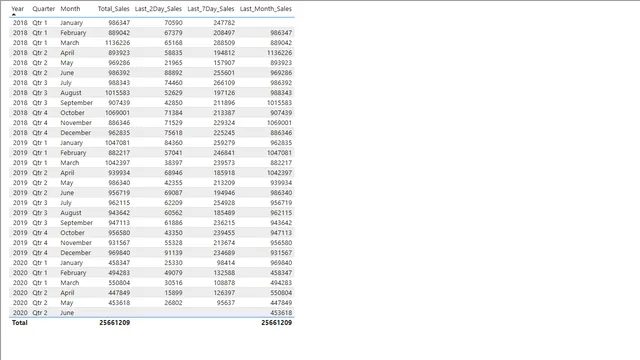Screen dimensions: 640x360
Task: Select Last_Month_Sales value 453618
Action: tap(281, 313)
